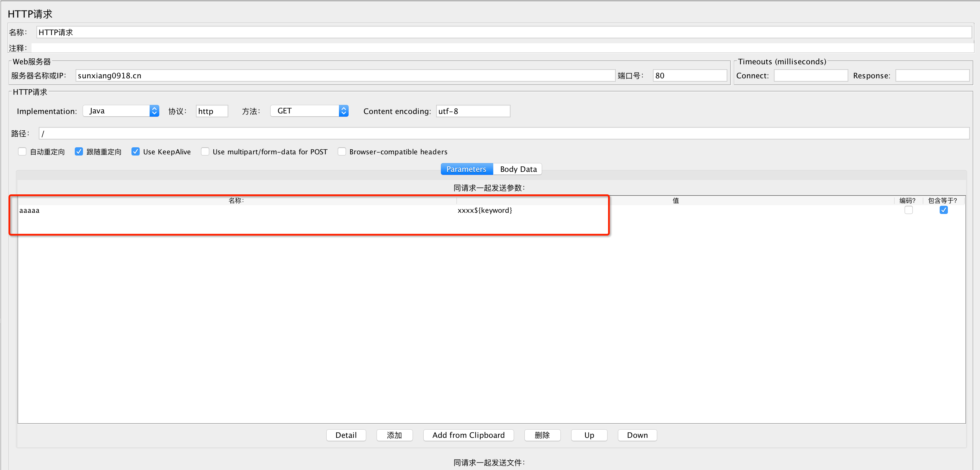Click the Detail button
The height and width of the screenshot is (470, 980).
click(x=346, y=435)
